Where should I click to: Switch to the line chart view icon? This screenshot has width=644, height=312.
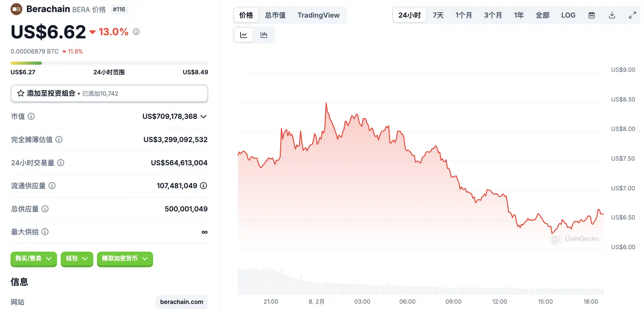pos(244,35)
